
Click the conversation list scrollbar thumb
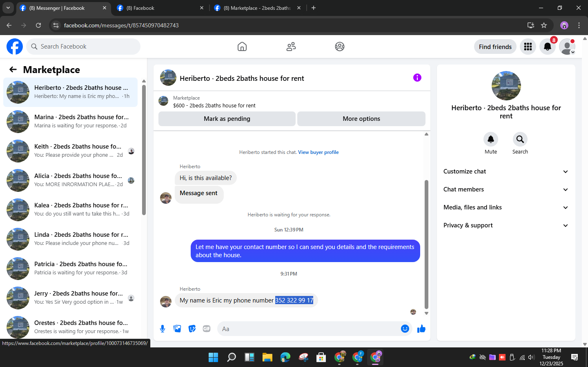pos(144,150)
